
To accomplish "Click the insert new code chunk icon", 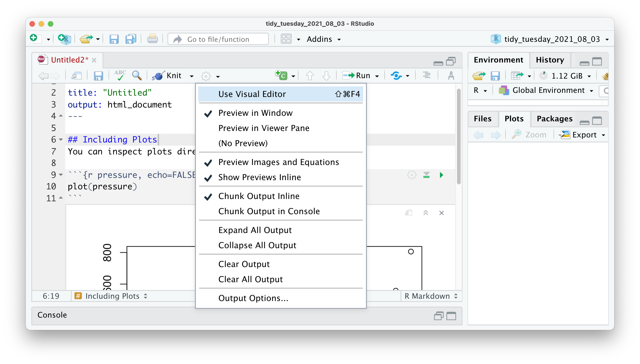I will tap(281, 76).
